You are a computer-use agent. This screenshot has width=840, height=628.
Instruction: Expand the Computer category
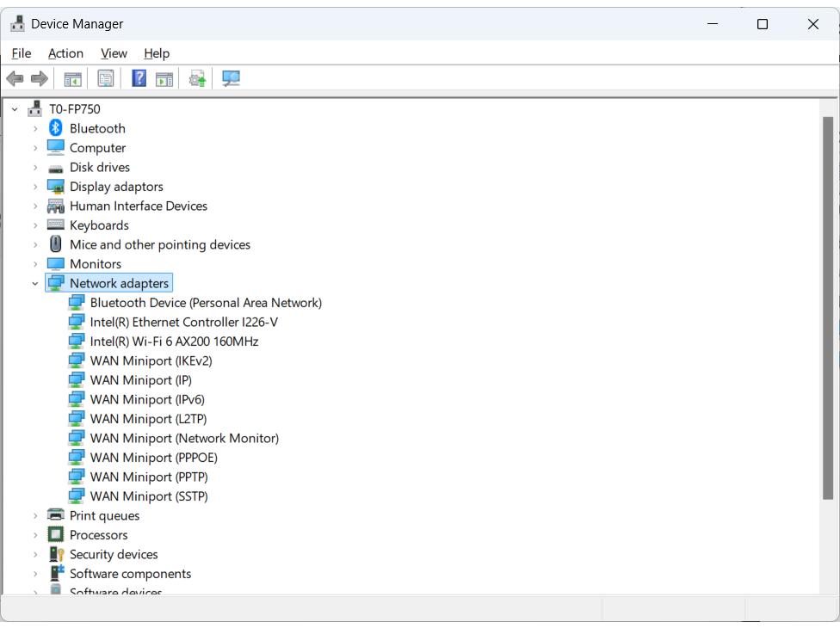click(x=35, y=148)
